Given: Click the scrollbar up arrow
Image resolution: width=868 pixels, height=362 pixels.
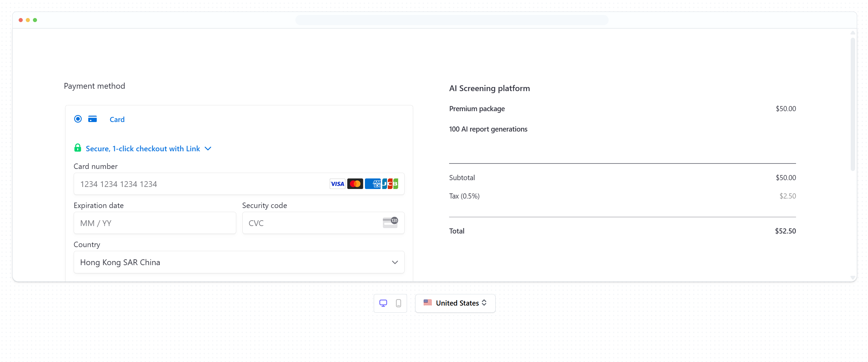Looking at the screenshot, I should (853, 33).
